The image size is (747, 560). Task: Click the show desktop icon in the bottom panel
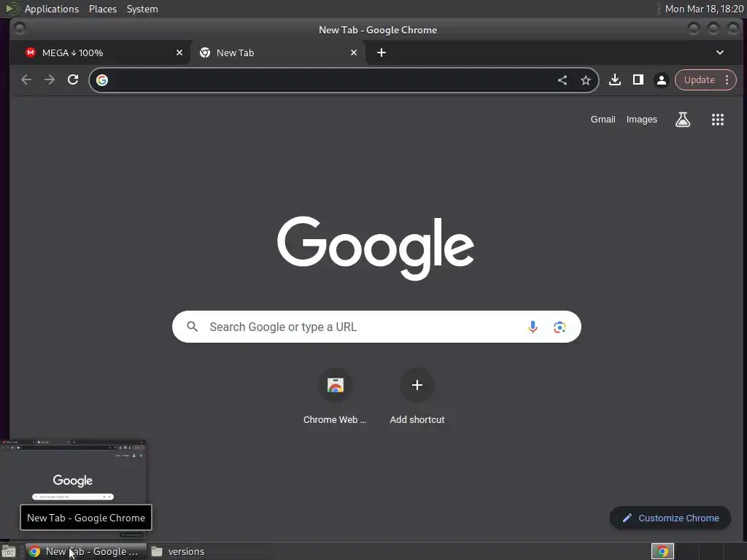point(9,551)
